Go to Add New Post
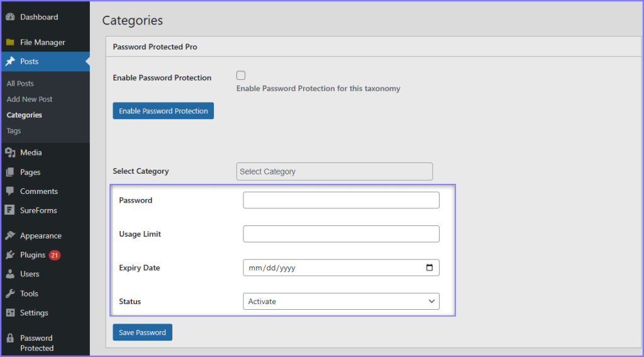Viewport: 644px width, 357px height. pos(30,99)
